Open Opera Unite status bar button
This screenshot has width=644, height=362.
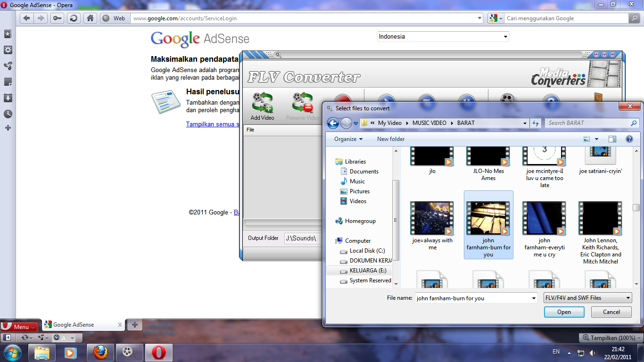(43, 338)
